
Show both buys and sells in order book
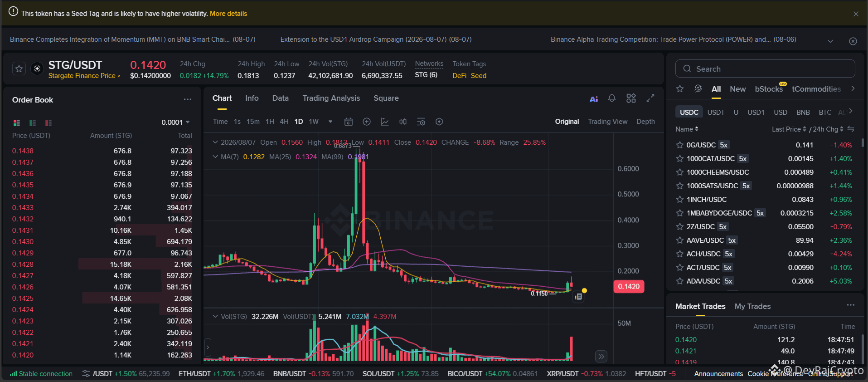tap(17, 122)
